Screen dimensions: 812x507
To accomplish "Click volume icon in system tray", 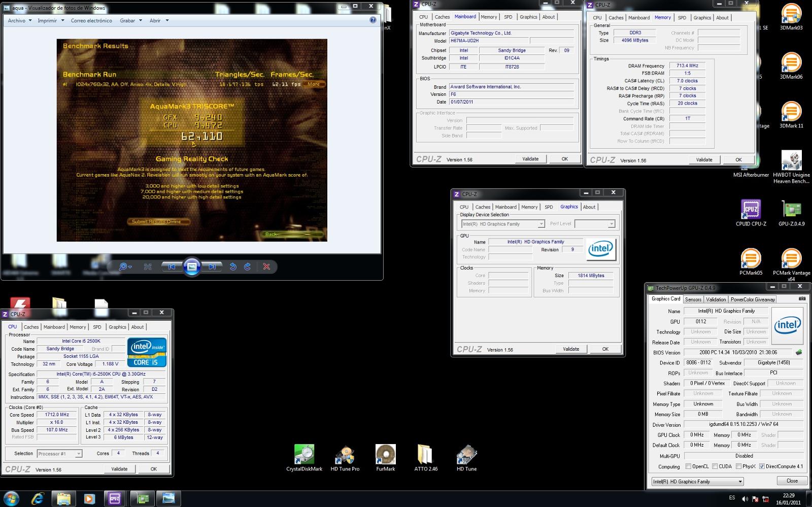I will (745, 499).
